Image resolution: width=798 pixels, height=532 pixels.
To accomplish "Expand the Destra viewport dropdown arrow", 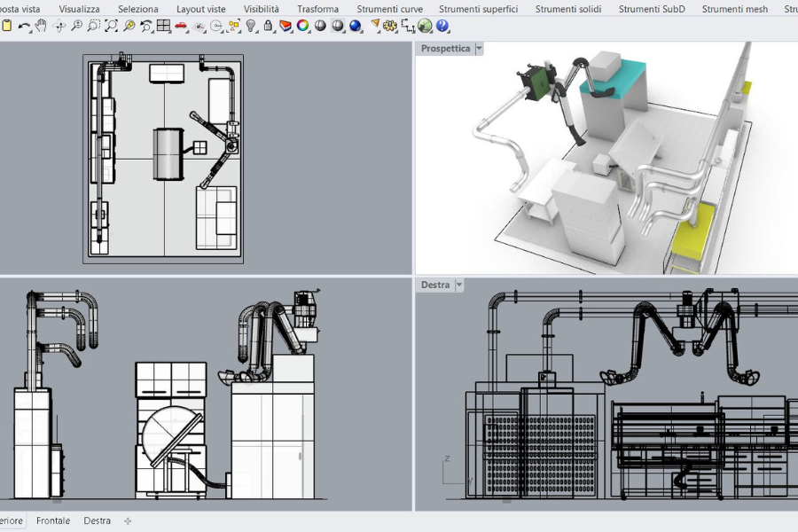I will coord(458,286).
